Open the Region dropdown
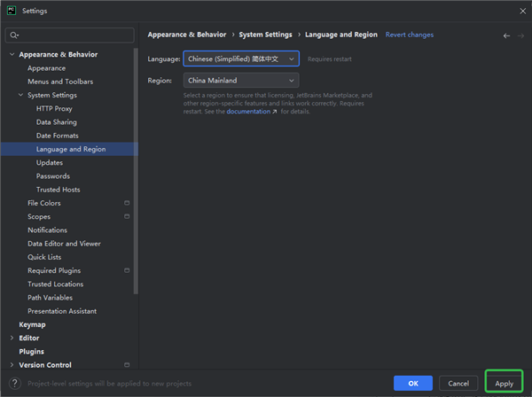 coord(240,81)
